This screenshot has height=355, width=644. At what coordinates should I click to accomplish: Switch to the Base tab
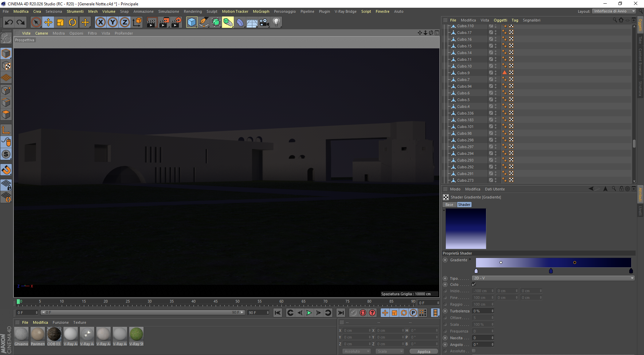[x=449, y=205]
